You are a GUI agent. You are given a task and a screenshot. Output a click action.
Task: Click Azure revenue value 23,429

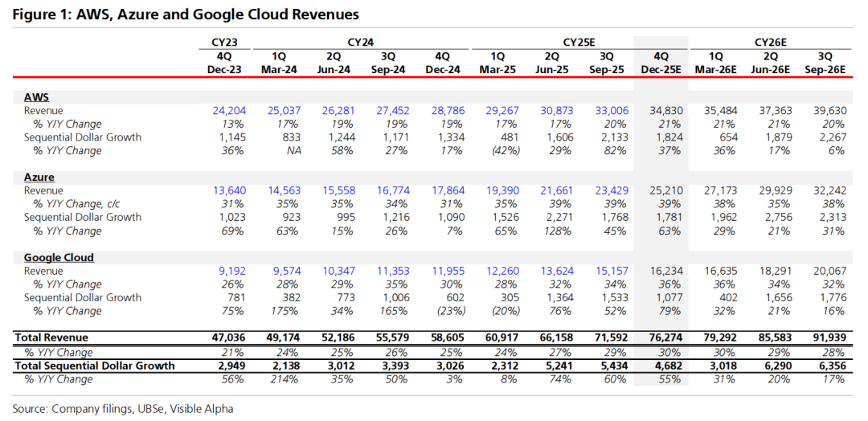pyautogui.click(x=612, y=191)
